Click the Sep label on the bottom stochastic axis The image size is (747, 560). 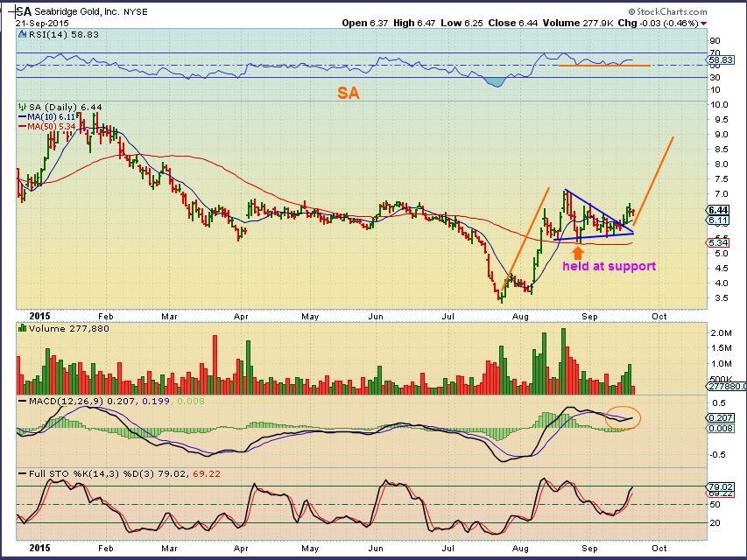point(589,548)
